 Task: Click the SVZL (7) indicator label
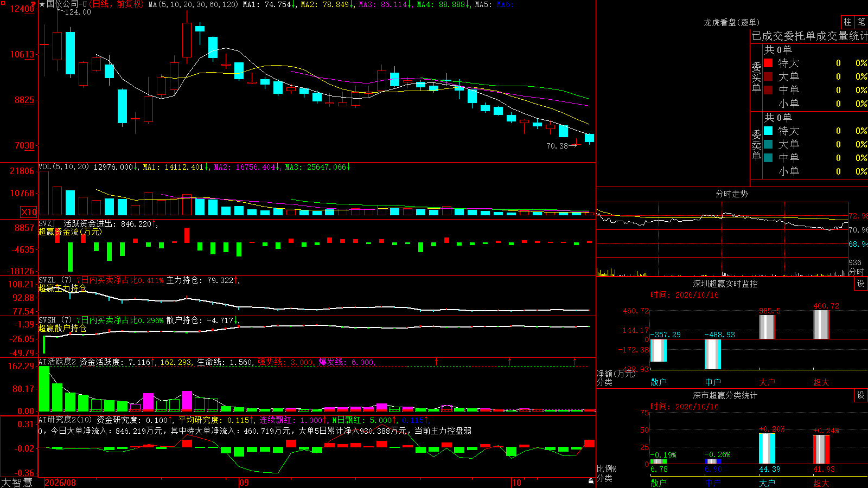55,280
